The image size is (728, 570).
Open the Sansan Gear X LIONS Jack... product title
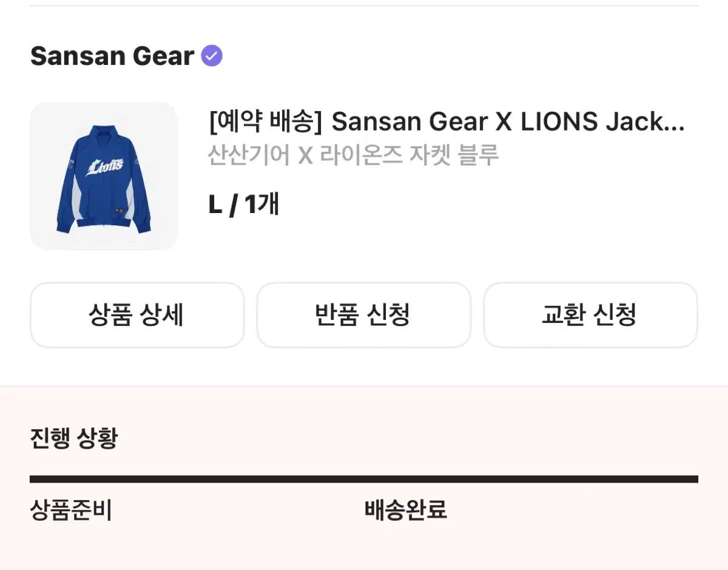pos(508,122)
